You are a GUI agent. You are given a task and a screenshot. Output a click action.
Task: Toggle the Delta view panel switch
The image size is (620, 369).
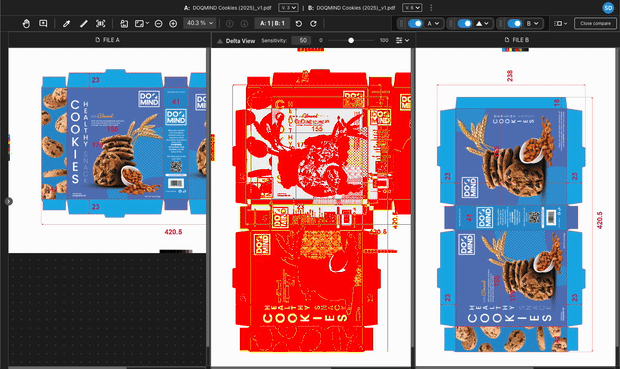click(465, 23)
